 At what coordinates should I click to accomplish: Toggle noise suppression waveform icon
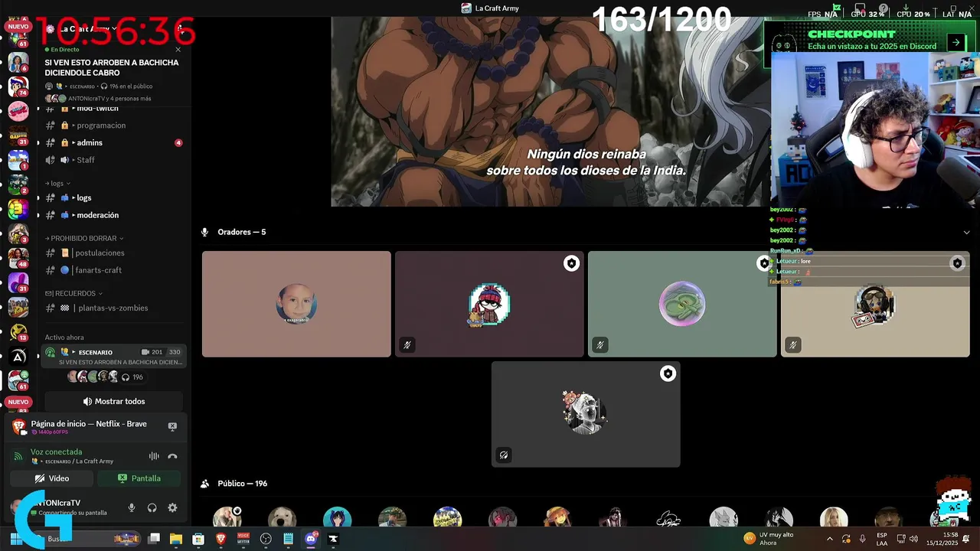tap(154, 456)
